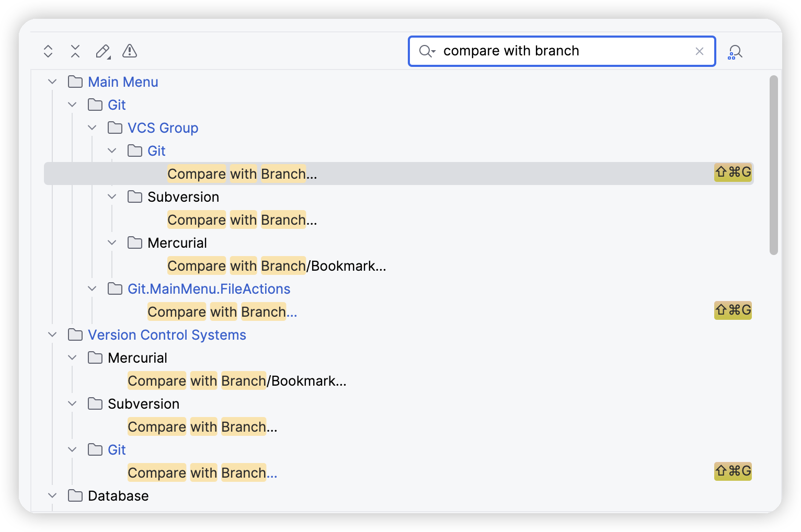Collapse the Subversion node under VCS Group
Viewport: 801px width, 532px height.
click(x=112, y=197)
